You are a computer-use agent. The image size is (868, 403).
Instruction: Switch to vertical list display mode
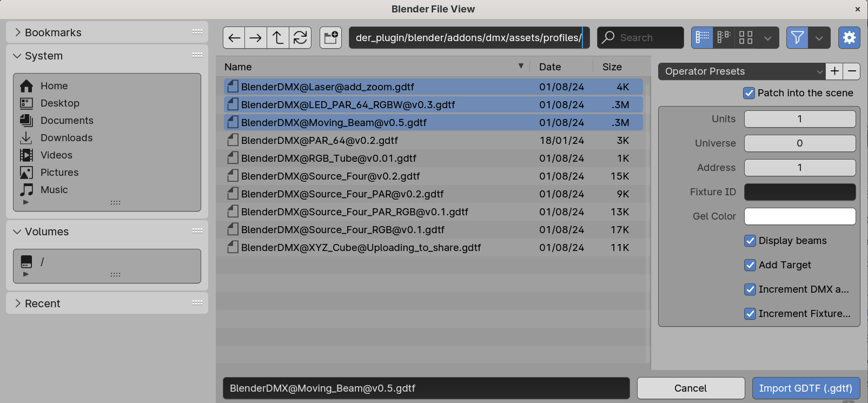[x=702, y=38]
